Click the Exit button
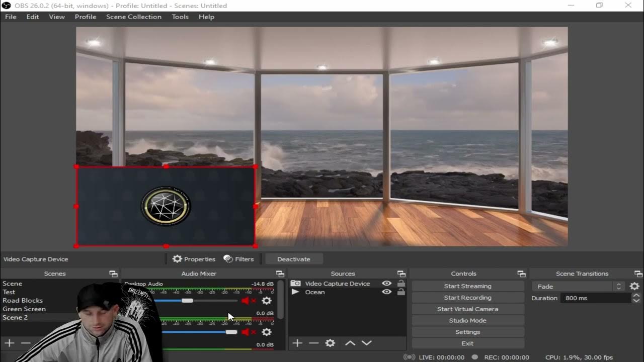The width and height of the screenshot is (644, 362). [x=468, y=343]
